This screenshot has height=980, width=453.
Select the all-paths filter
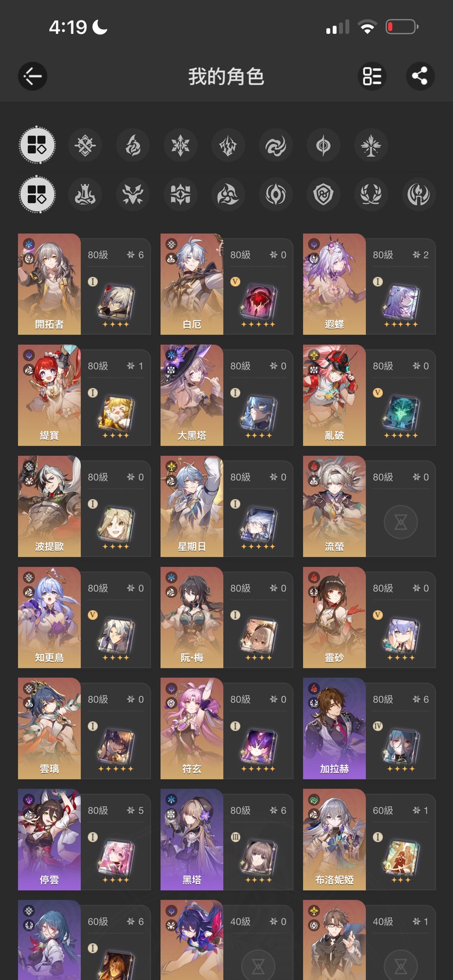point(37,195)
